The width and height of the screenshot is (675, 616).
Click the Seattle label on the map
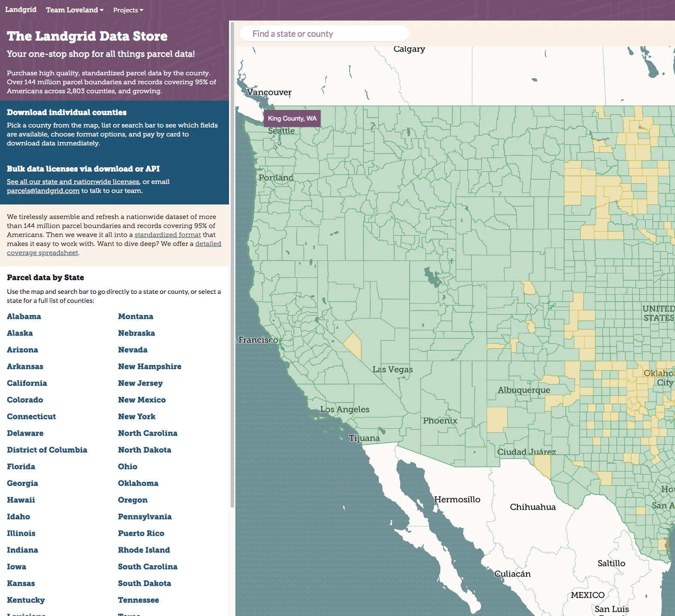click(x=281, y=131)
